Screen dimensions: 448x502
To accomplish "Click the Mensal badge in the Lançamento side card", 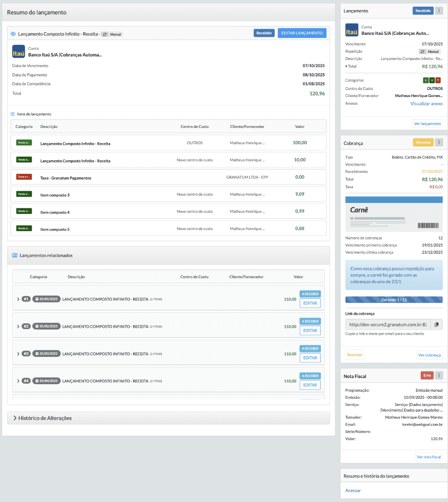I will pos(430,52).
